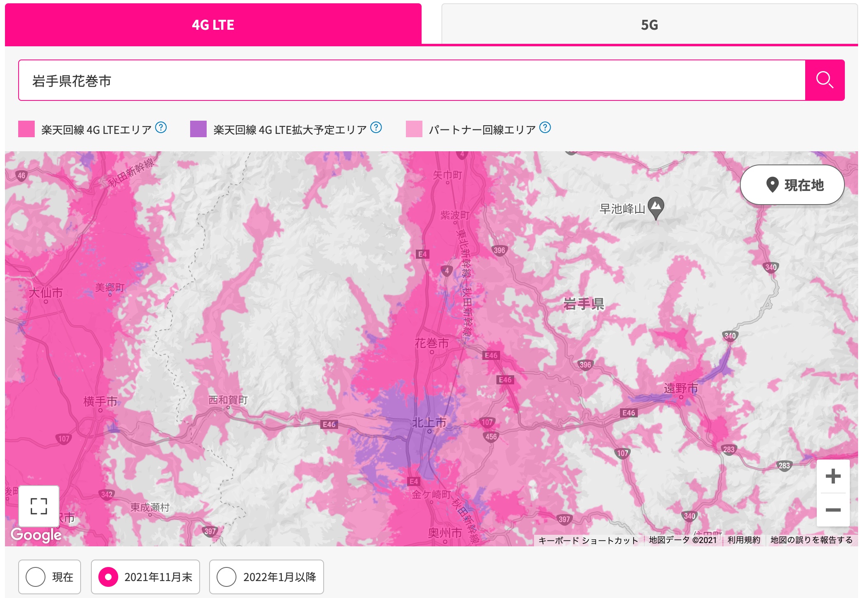The height and width of the screenshot is (598, 868).
Task: Open help for partner network area
Action: [545, 128]
